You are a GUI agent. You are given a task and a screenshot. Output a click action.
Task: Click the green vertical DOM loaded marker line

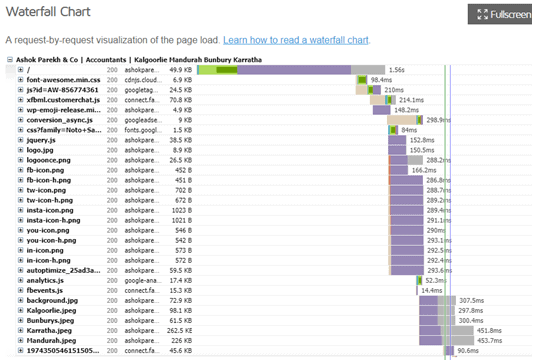(x=445, y=211)
